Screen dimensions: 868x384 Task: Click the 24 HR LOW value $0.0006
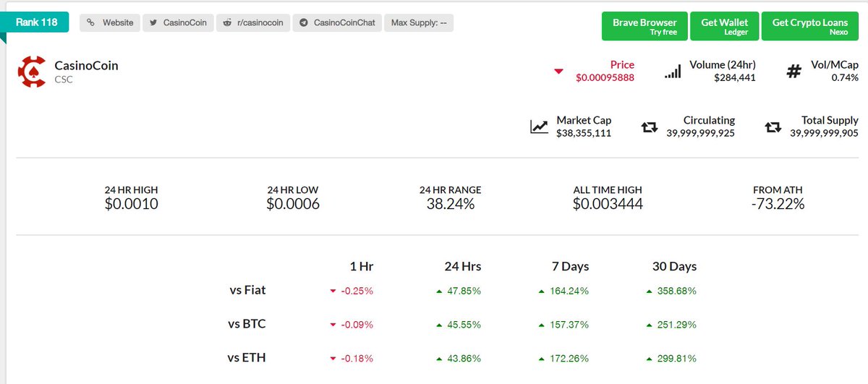tap(293, 204)
